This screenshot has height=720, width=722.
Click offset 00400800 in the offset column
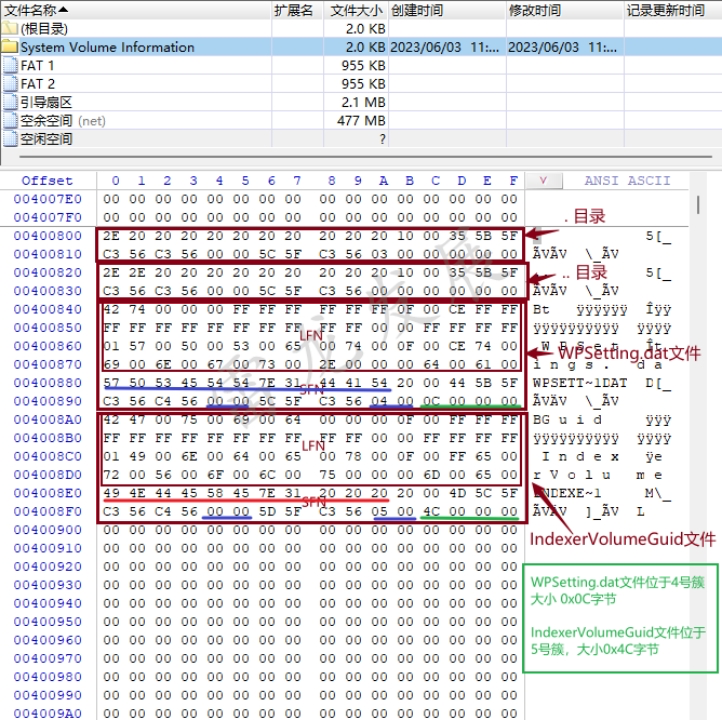click(47, 236)
